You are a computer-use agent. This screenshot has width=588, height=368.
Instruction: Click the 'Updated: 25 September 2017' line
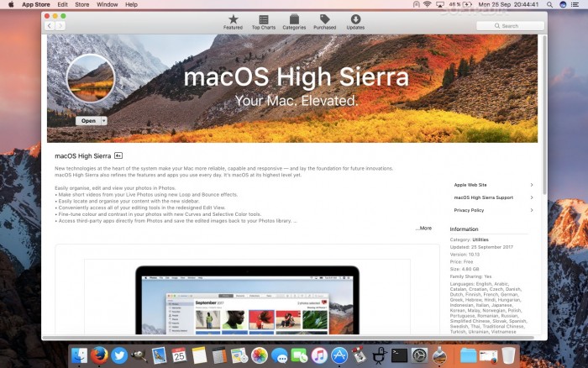(x=481, y=247)
